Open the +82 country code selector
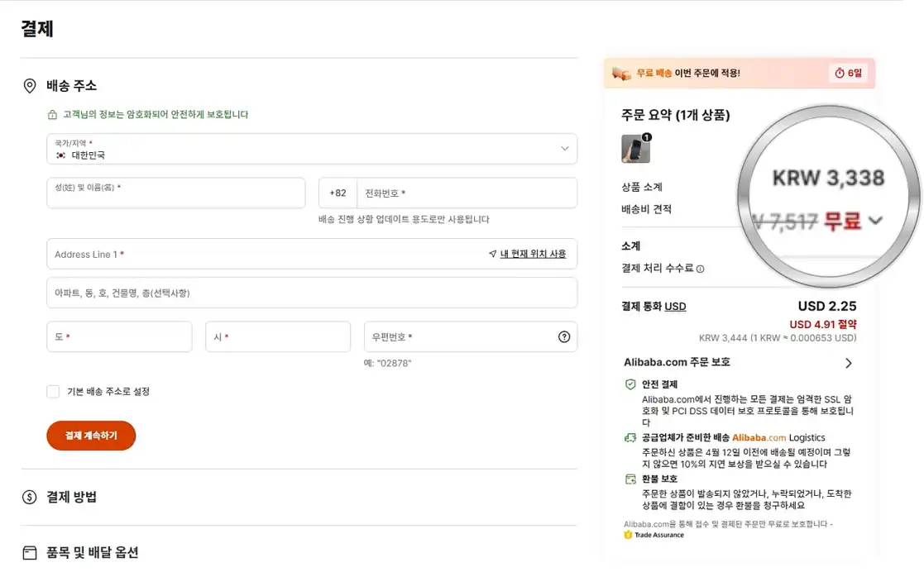This screenshot has width=924, height=572. point(338,193)
